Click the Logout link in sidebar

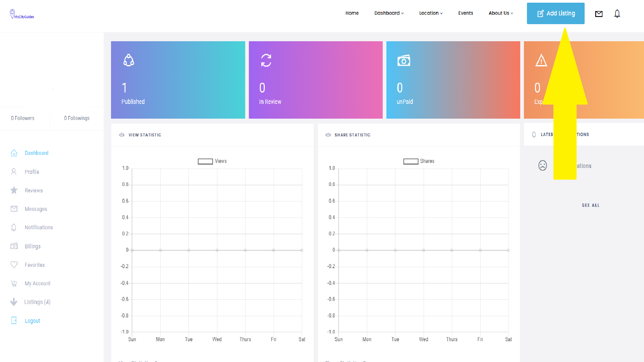[32, 321]
